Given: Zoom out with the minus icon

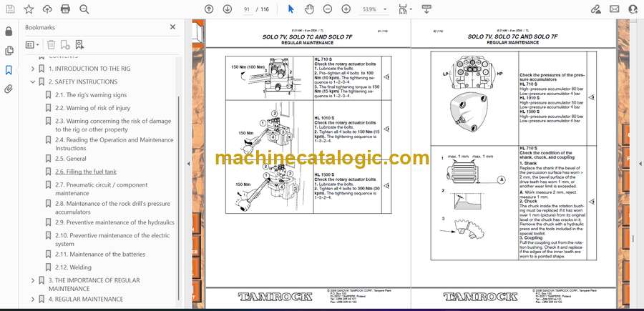Looking at the screenshot, I should point(327,9).
